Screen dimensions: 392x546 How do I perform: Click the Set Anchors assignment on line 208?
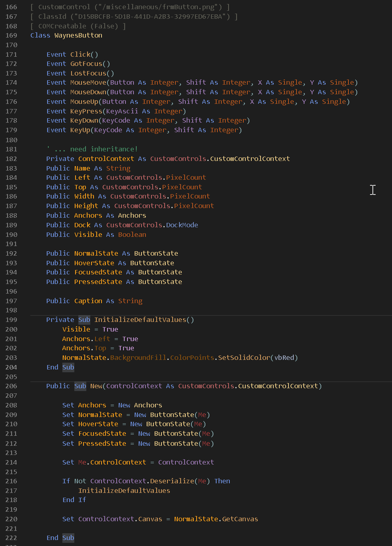[92, 405]
